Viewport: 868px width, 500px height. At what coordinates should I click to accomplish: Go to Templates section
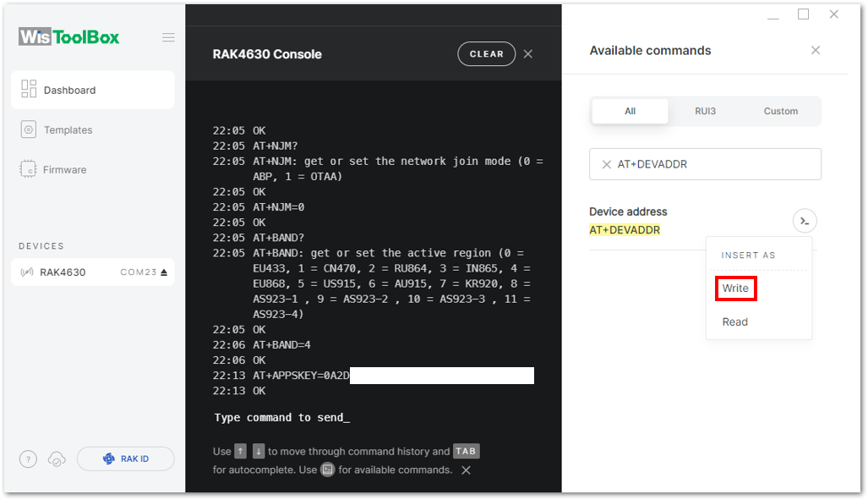pyautogui.click(x=68, y=129)
